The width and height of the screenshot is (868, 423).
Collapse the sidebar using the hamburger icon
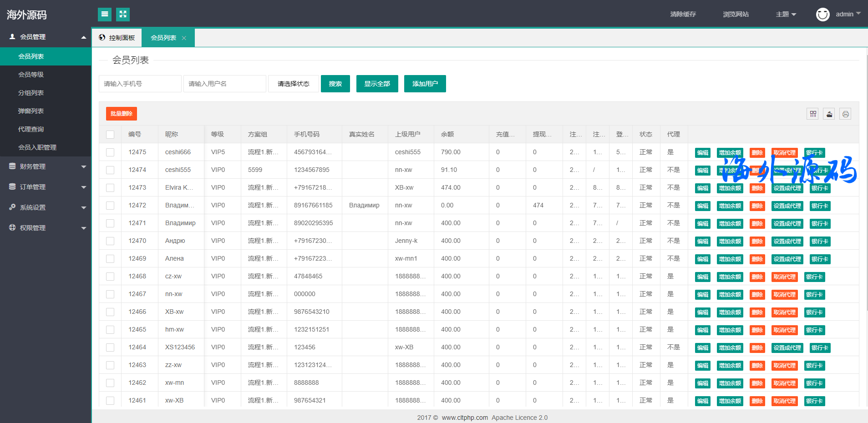[105, 15]
